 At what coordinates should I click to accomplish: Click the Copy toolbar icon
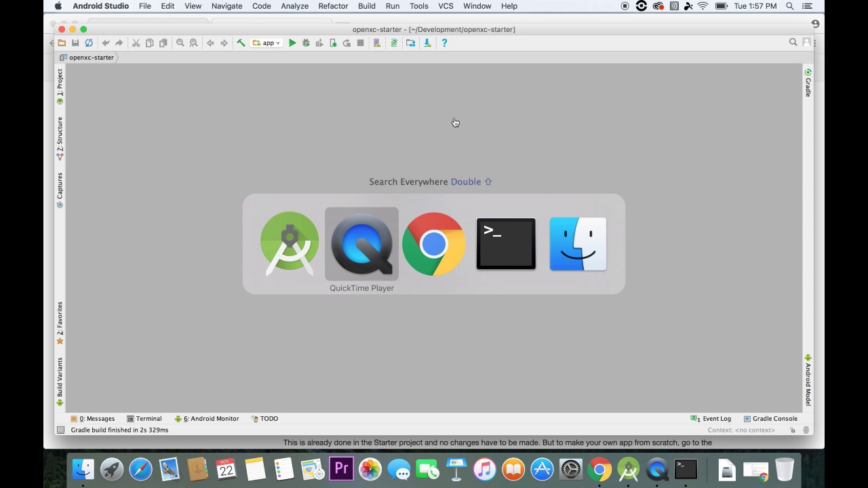pos(150,43)
